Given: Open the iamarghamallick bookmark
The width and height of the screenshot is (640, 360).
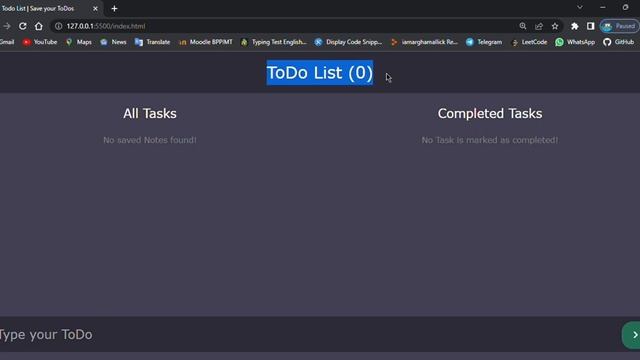Looking at the screenshot, I should (x=424, y=42).
